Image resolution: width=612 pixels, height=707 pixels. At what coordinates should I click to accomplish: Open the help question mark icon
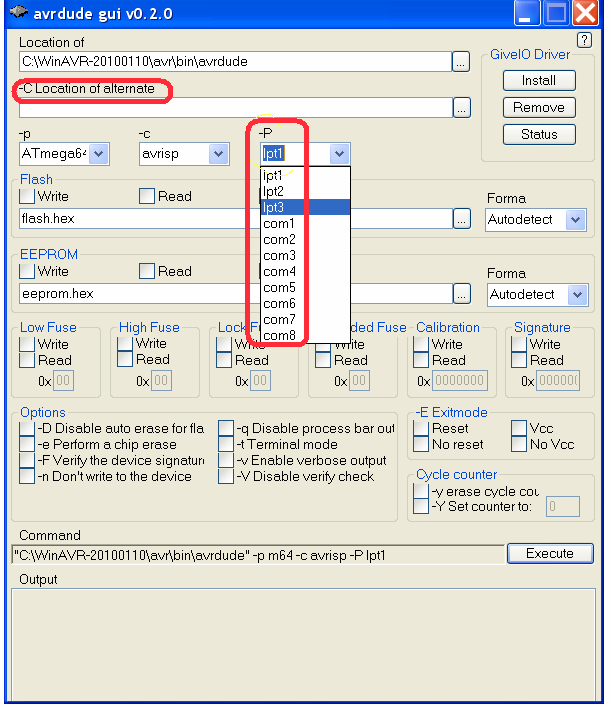tap(584, 41)
